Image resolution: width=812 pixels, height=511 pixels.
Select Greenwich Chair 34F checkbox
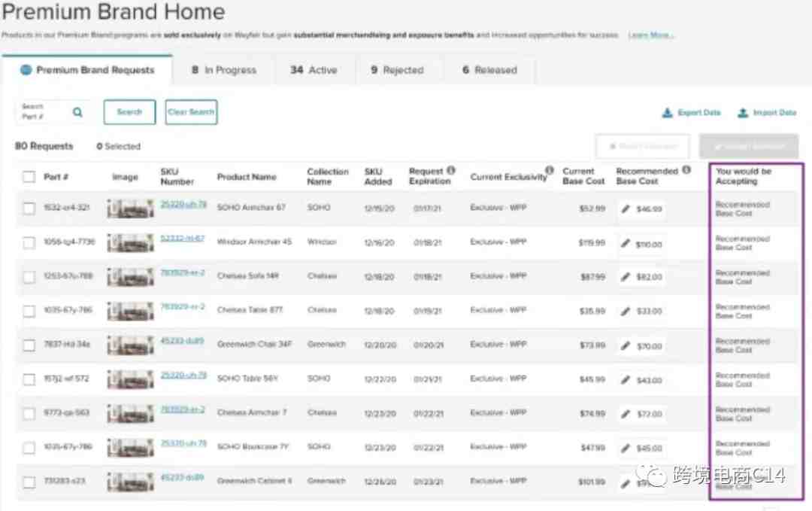click(x=29, y=345)
